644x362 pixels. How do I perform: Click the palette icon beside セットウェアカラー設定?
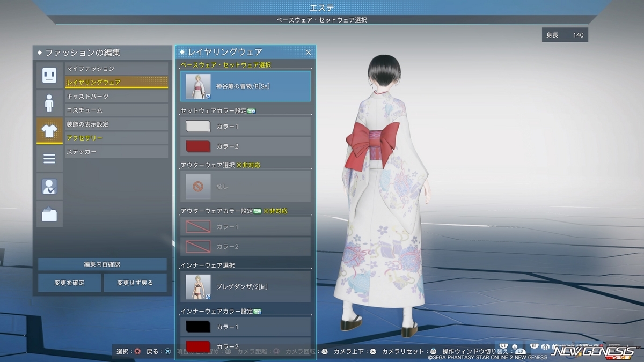[x=252, y=111]
